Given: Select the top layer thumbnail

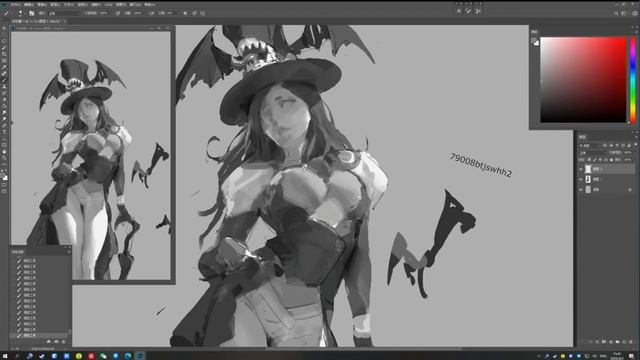Looking at the screenshot, I should (588, 169).
